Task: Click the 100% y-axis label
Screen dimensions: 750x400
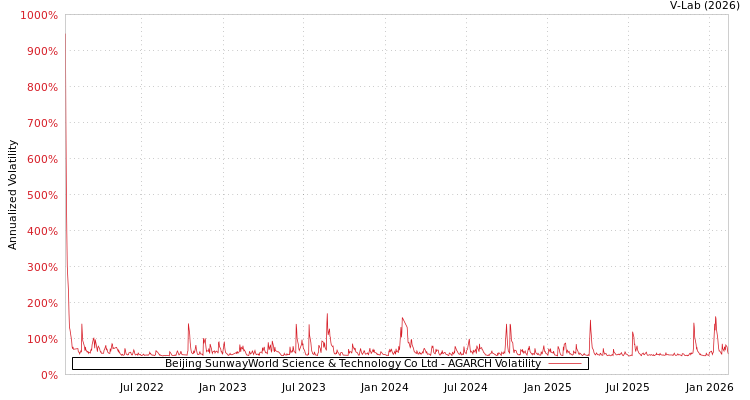Action: 42,339
